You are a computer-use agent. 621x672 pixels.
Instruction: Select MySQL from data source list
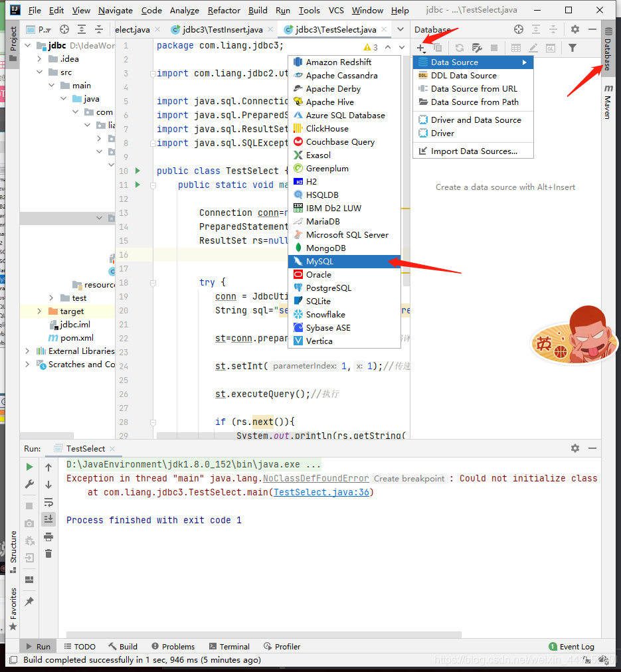click(x=344, y=262)
